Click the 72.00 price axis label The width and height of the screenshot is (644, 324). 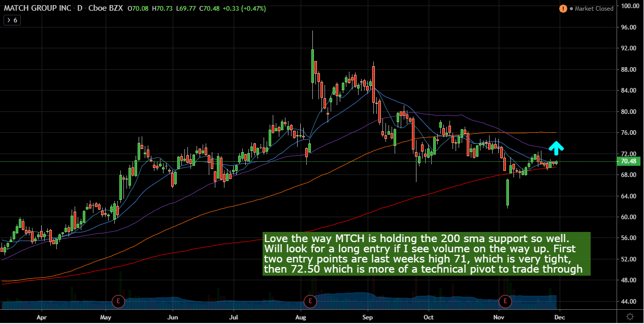click(x=630, y=154)
